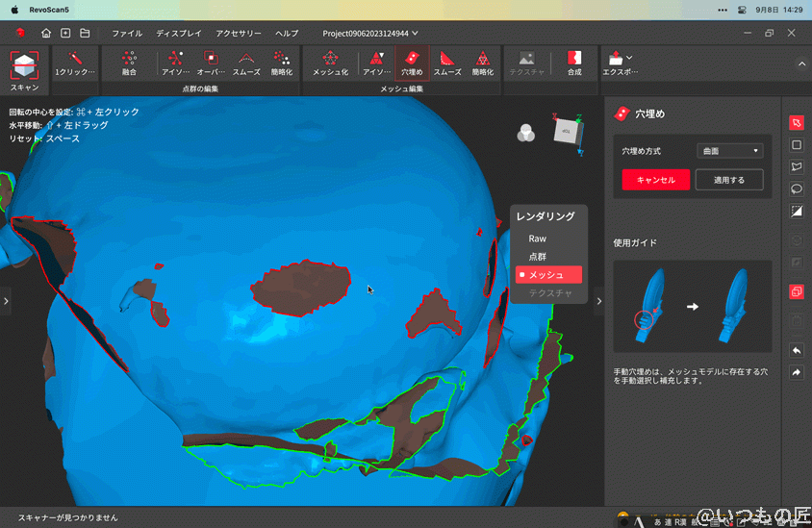Select Raw rendering mode
This screenshot has width=812, height=528.
[537, 239]
